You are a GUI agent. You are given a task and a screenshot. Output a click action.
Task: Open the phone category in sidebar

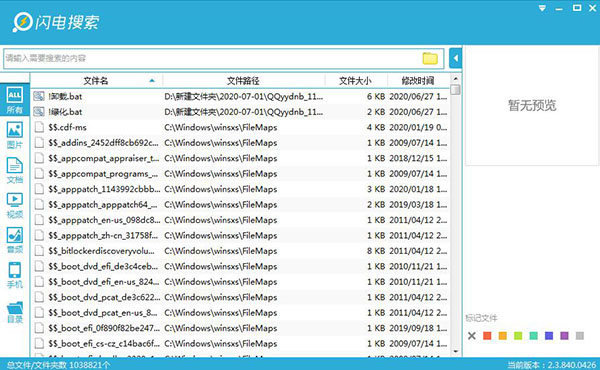coord(15,275)
